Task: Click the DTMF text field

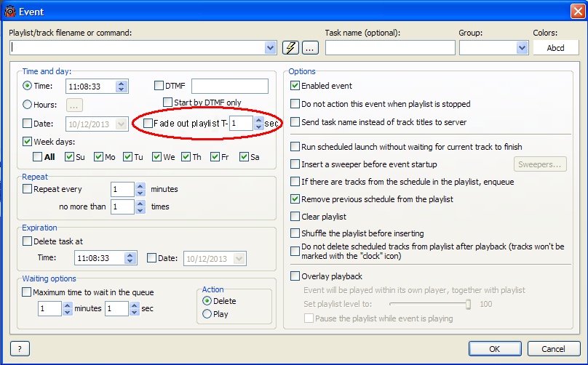Action: tap(230, 87)
